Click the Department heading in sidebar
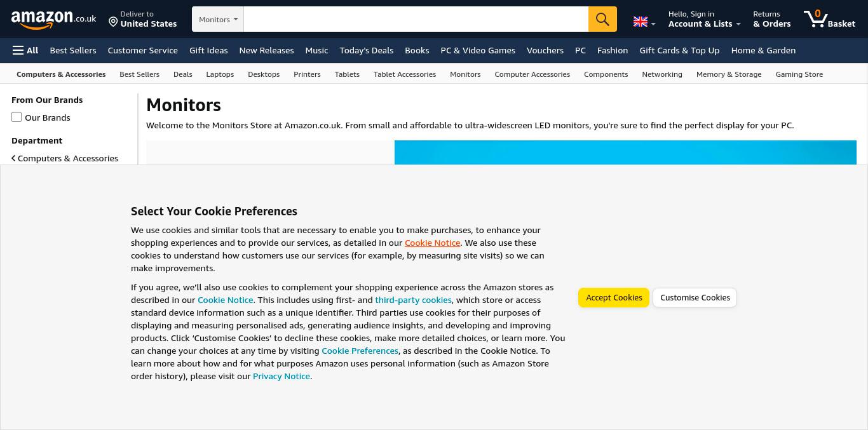The image size is (868, 430). click(37, 140)
